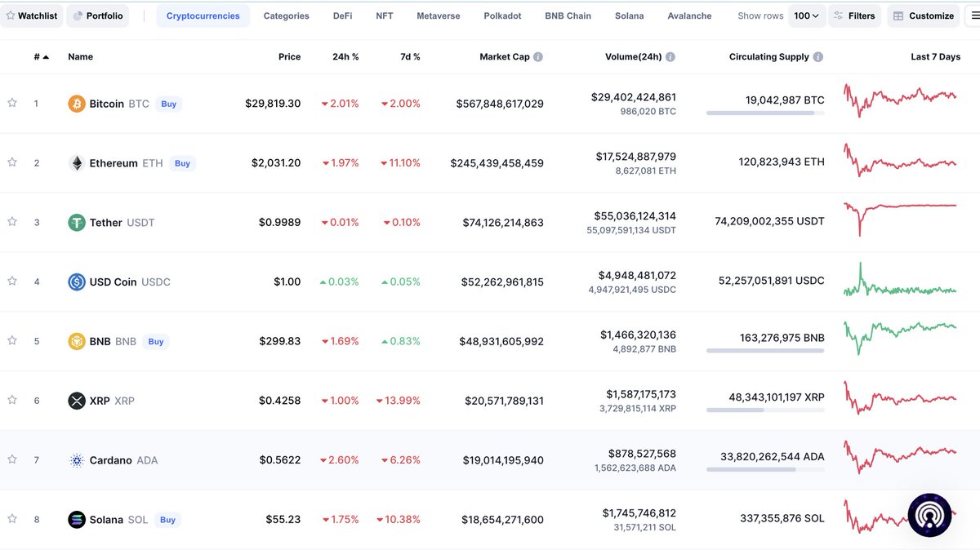The height and width of the screenshot is (550, 980).
Task: Go to the BNB Chain tab
Action: [x=568, y=16]
